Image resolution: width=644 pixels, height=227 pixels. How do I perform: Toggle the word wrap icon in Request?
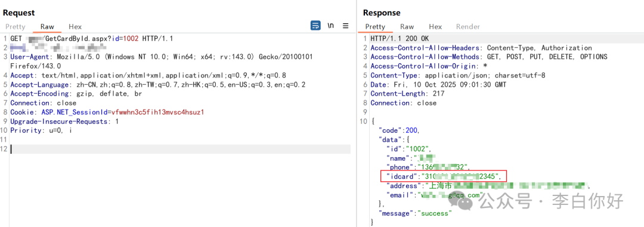point(315,26)
